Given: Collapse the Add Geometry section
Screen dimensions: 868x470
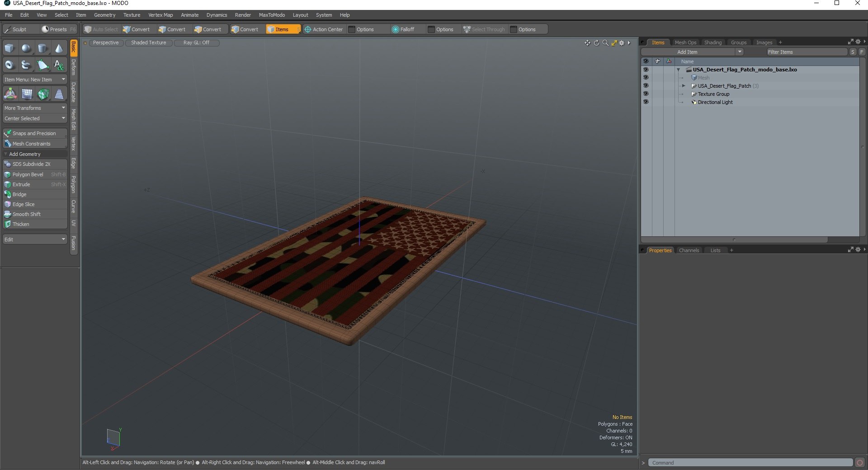Looking at the screenshot, I should click(x=6, y=154).
